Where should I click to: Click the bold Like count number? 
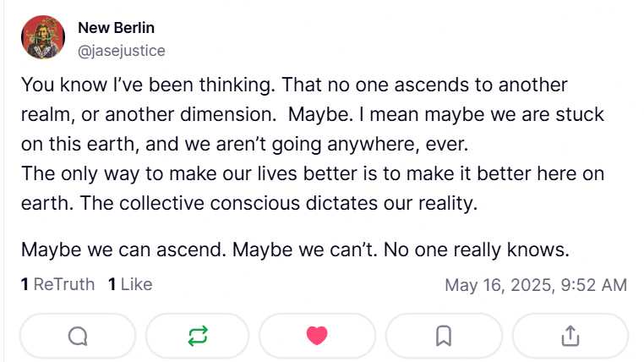click(x=112, y=284)
